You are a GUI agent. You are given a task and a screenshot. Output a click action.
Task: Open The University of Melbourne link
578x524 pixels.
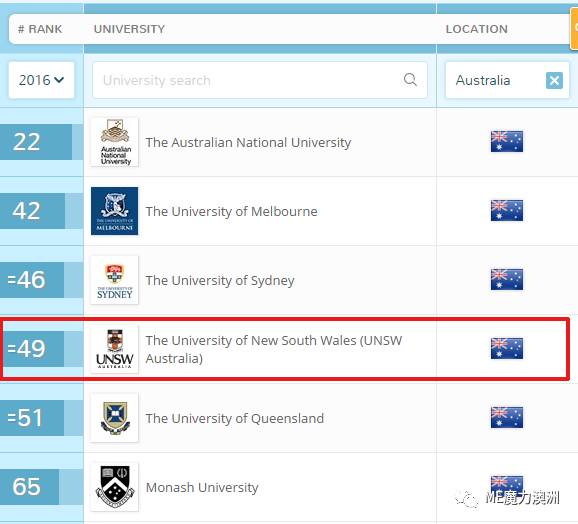(x=231, y=212)
